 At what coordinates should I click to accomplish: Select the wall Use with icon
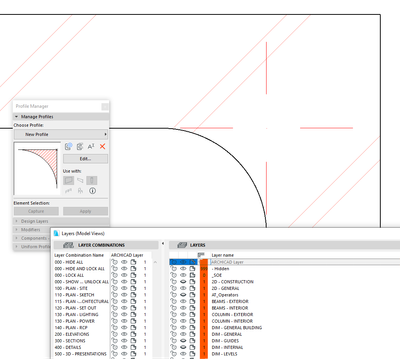(69, 180)
